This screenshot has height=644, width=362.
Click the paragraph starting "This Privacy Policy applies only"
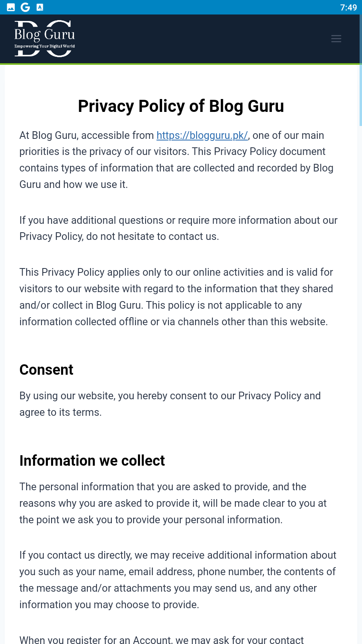(176, 297)
